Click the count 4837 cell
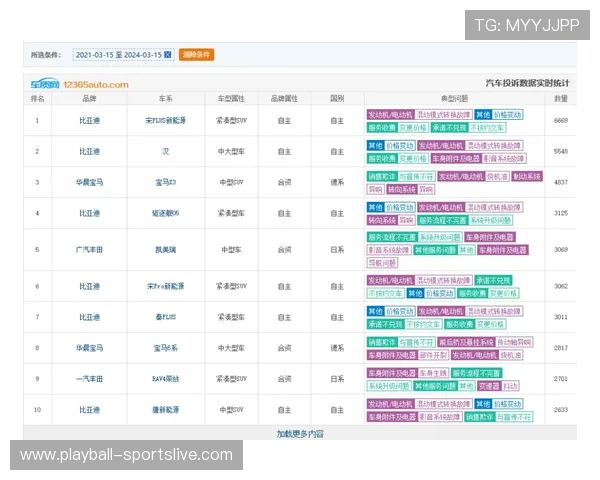The height and width of the screenshot is (480, 600). pos(561,182)
